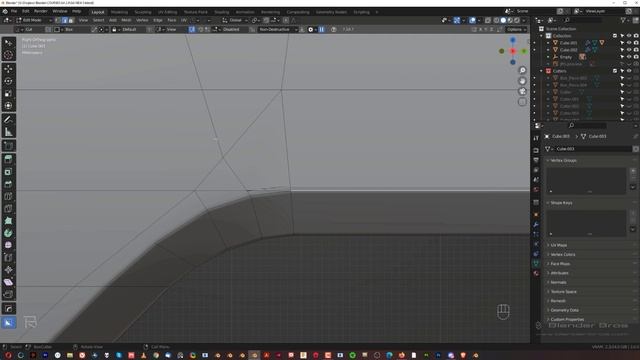Image resolution: width=640 pixels, height=360 pixels.
Task: Open the Render menu
Action: (x=40, y=11)
